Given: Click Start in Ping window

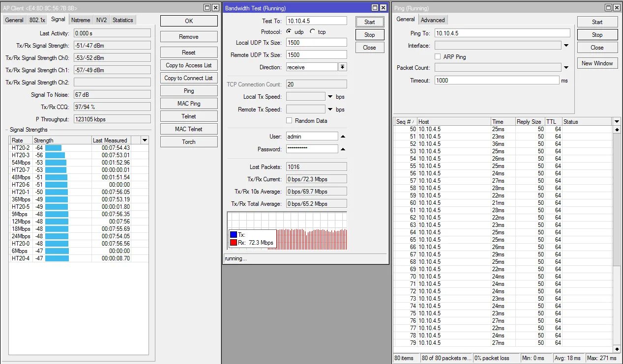Looking at the screenshot, I should point(597,22).
